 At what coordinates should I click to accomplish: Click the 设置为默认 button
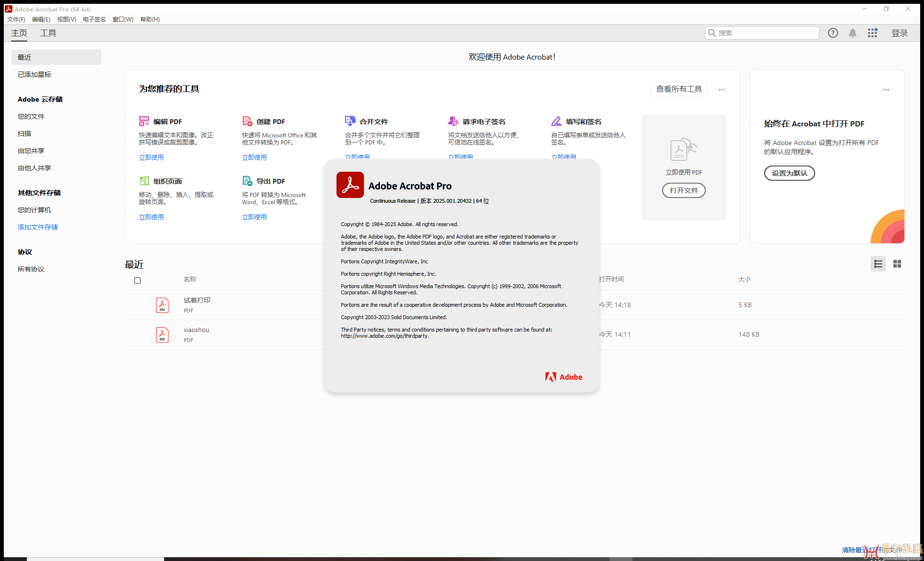click(x=789, y=173)
